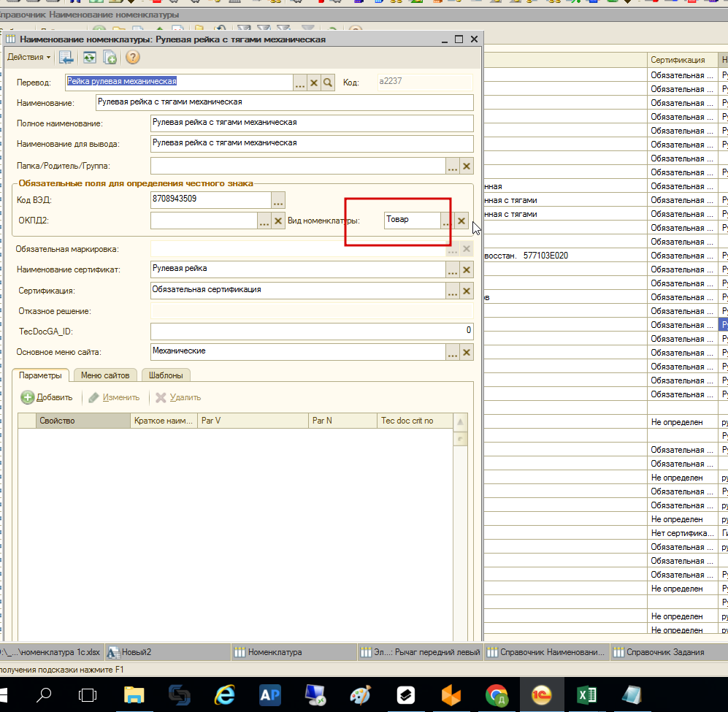The height and width of the screenshot is (712, 728).
Task: Click the Добавить button
Action: (47, 397)
